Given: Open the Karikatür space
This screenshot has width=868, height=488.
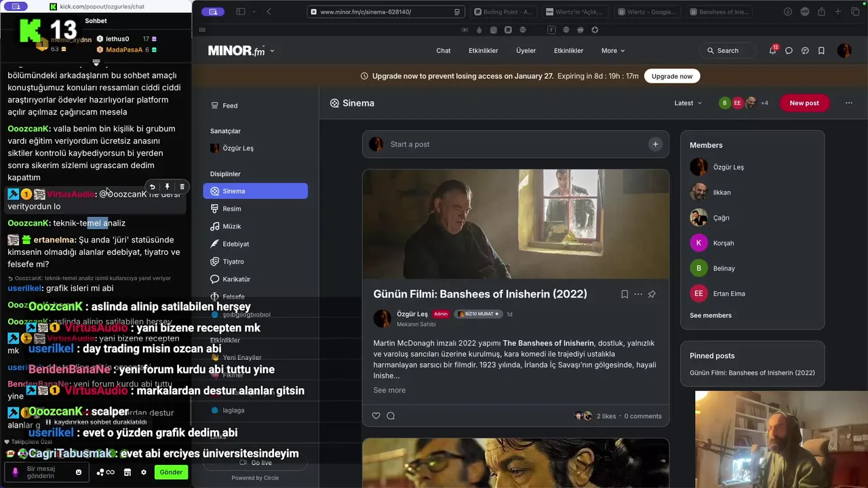Looking at the screenshot, I should (x=255, y=279).
